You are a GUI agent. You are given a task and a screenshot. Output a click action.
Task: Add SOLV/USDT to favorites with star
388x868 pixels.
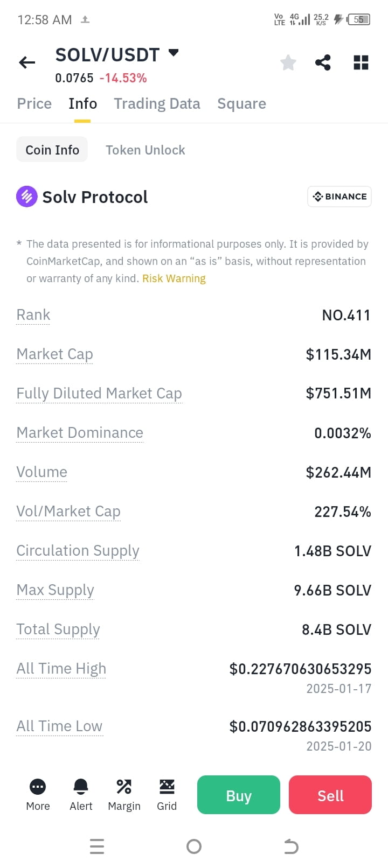click(x=288, y=62)
